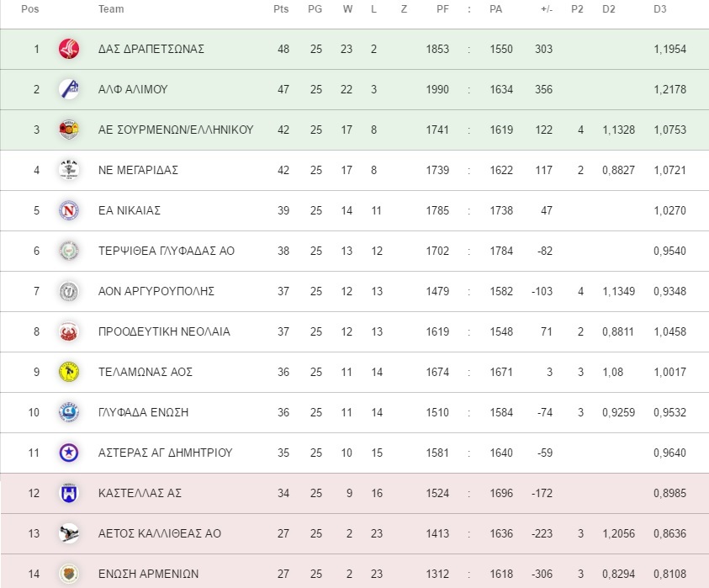The height and width of the screenshot is (588, 709).
Task: Click the ΝΕ ΜΕΓΑΡΙΔΑΣ team name
Action: point(138,170)
